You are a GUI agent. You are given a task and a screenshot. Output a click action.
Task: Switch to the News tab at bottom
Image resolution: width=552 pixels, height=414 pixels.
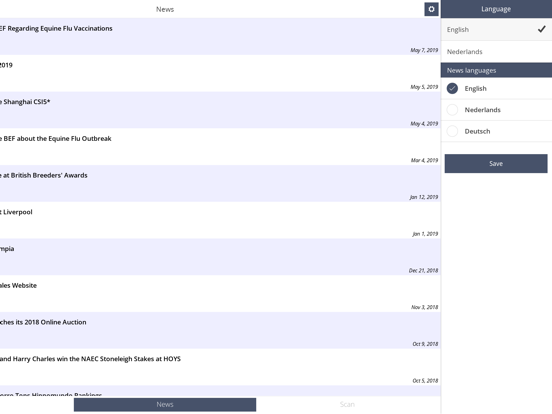165,404
